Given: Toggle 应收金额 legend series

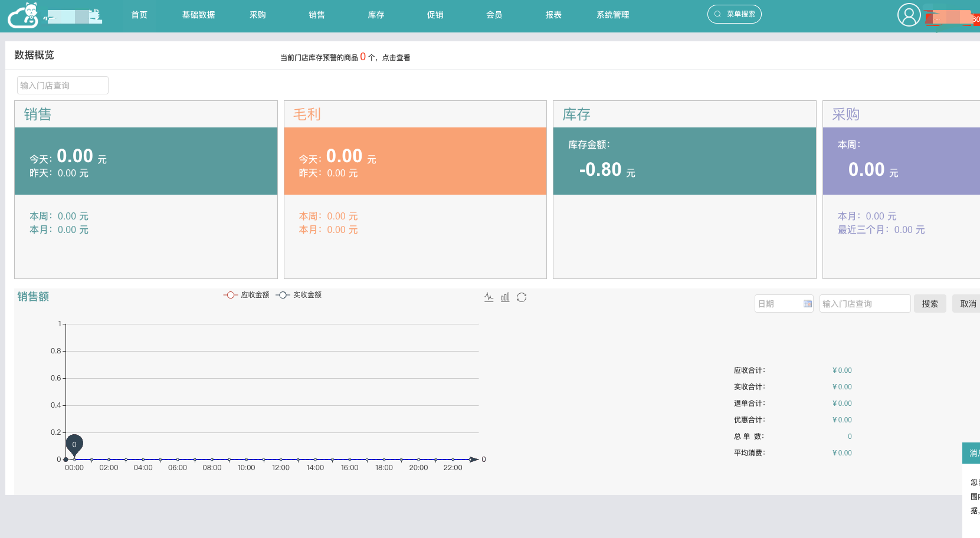Looking at the screenshot, I should coord(247,295).
